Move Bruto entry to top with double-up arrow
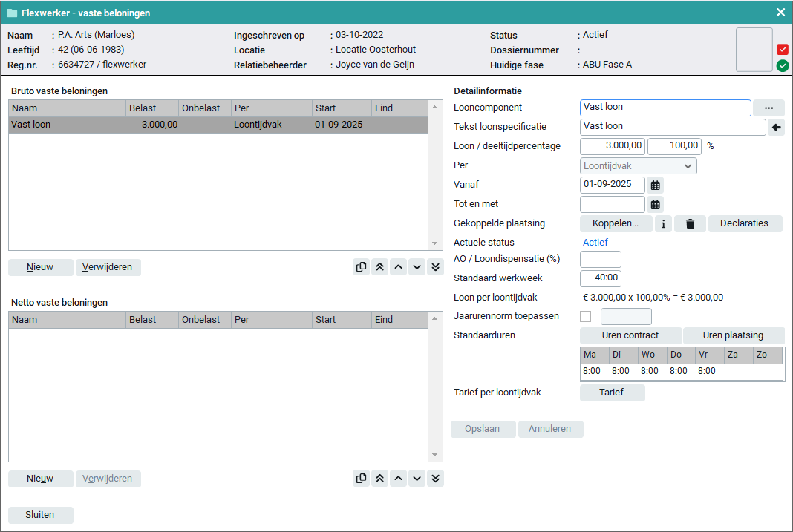 [380, 267]
